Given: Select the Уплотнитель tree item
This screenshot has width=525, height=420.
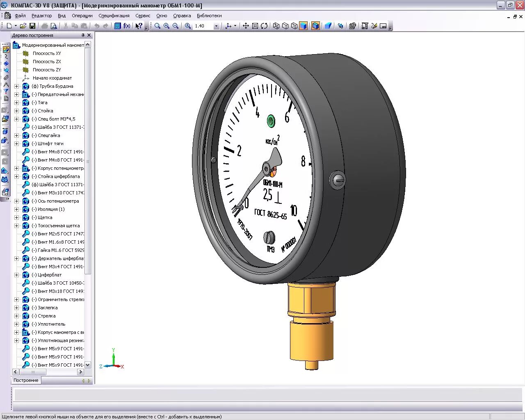Looking at the screenshot, I should 48,324.
